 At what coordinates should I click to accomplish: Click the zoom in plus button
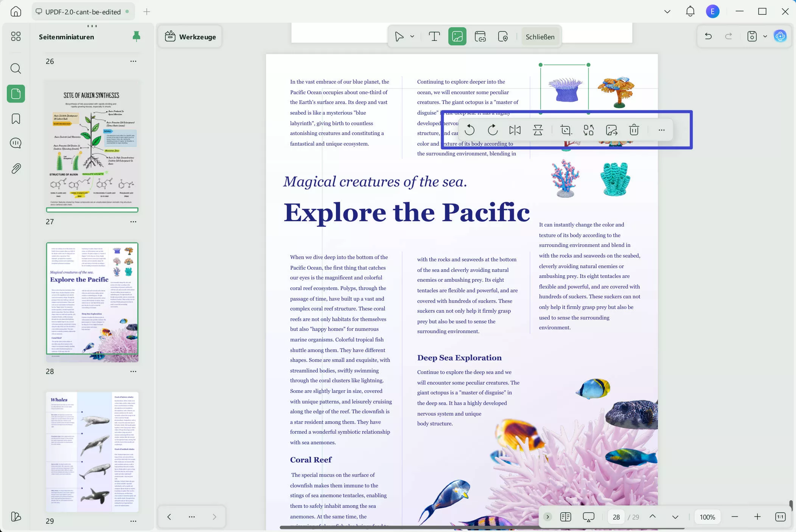757,517
